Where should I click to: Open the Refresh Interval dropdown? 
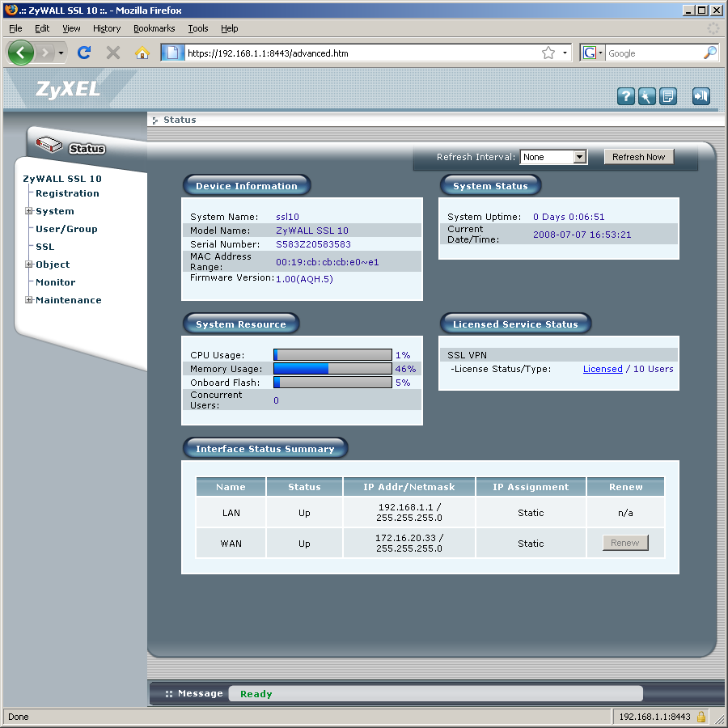coord(553,157)
